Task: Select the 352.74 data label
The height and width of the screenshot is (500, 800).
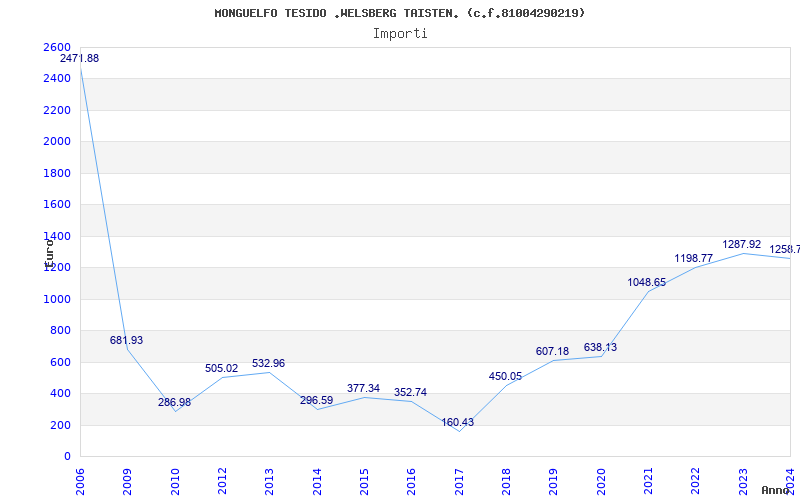Action: click(x=410, y=392)
